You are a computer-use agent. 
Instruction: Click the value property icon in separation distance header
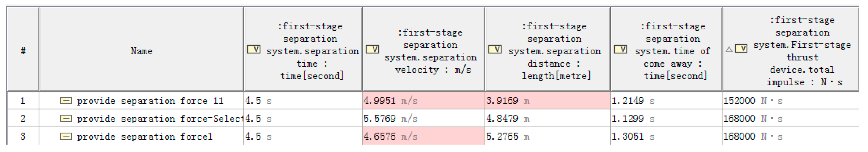tap(495, 50)
